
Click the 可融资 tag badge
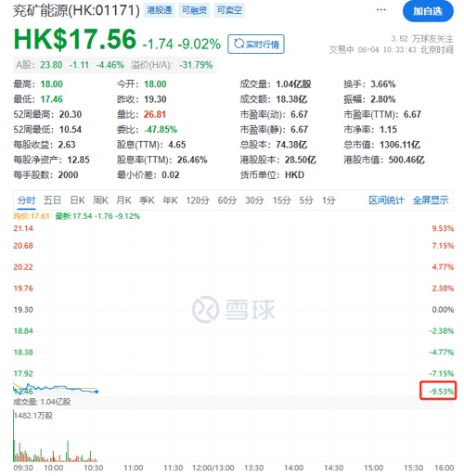click(x=194, y=10)
